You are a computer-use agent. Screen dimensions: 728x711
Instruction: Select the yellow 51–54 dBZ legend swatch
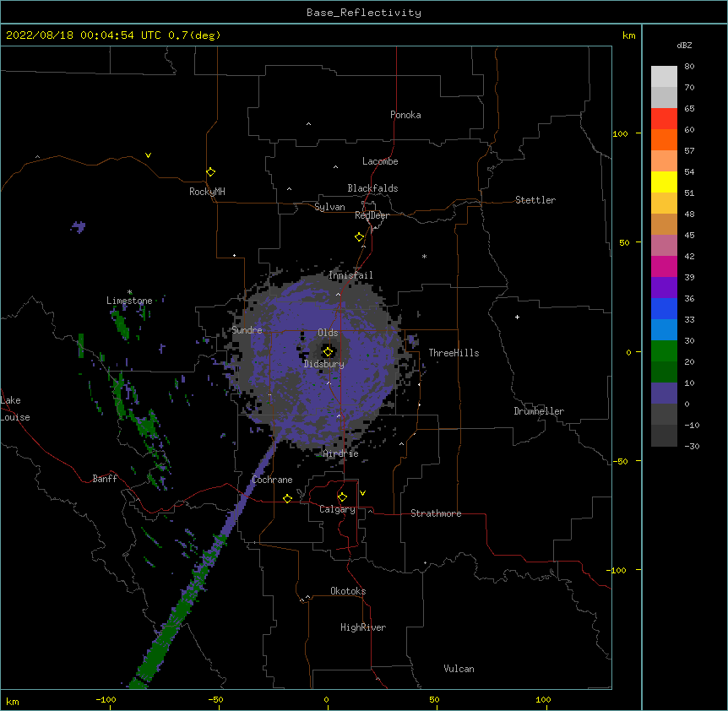pos(664,182)
